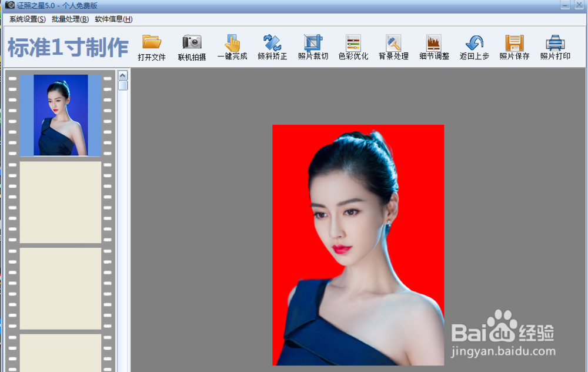The width and height of the screenshot is (588, 372).
Task: Click 标准1寸制作 title text
Action: click(68, 48)
